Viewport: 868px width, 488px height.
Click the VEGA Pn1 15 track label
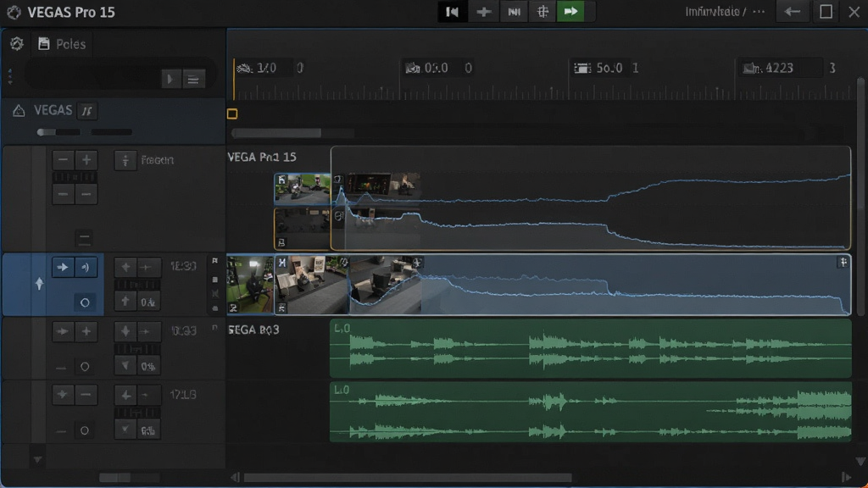(262, 157)
